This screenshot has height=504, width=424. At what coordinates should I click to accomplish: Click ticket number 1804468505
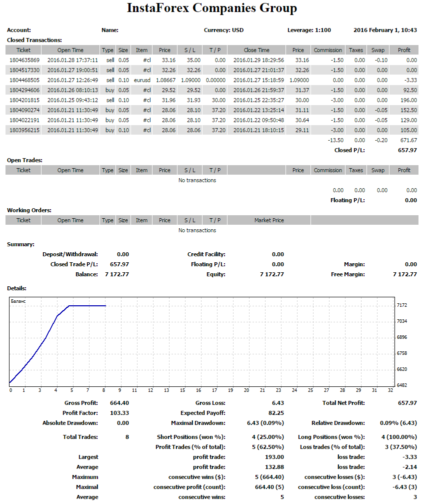coord(24,80)
